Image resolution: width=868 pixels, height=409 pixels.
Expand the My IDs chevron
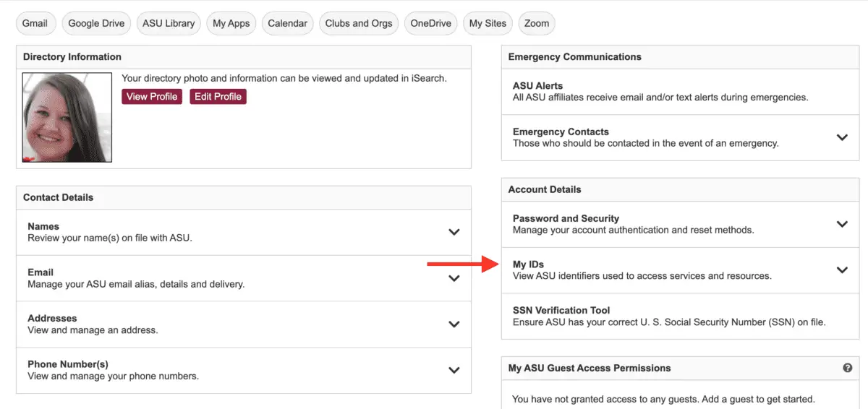click(841, 270)
